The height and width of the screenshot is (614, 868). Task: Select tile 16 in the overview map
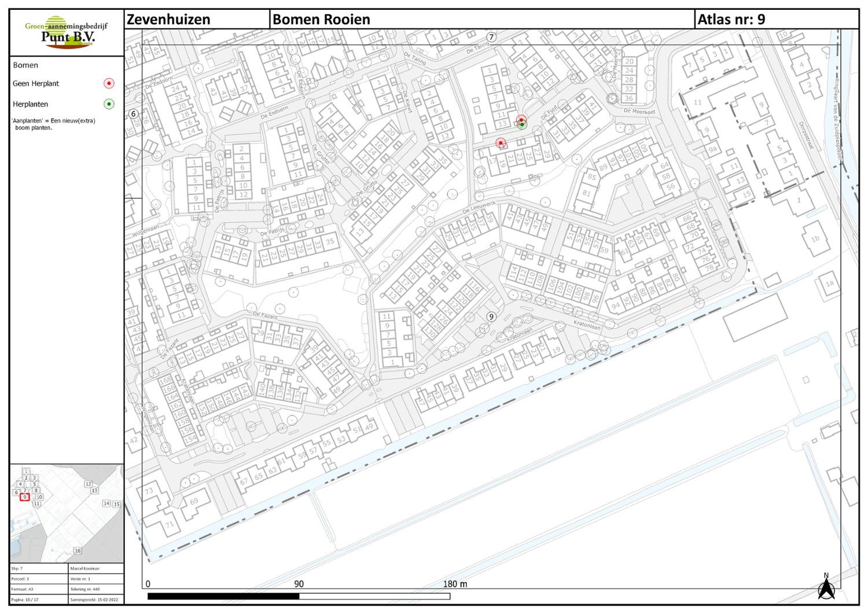(78, 550)
